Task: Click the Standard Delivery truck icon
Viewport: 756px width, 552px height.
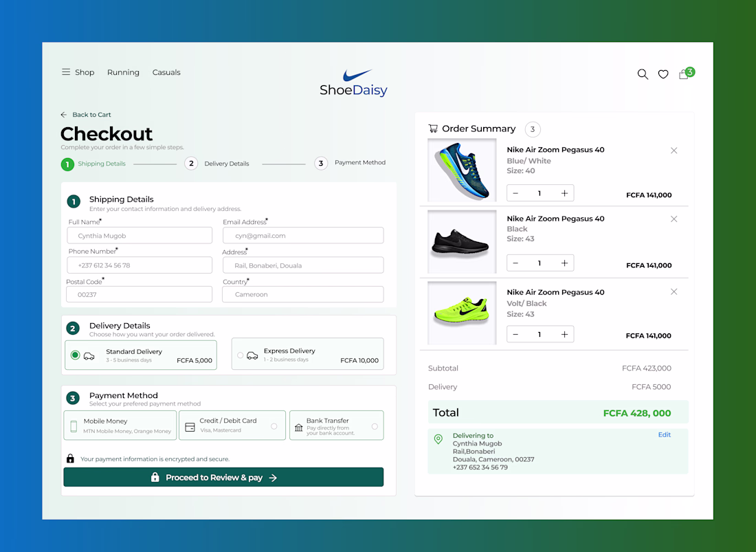Action: coord(89,356)
